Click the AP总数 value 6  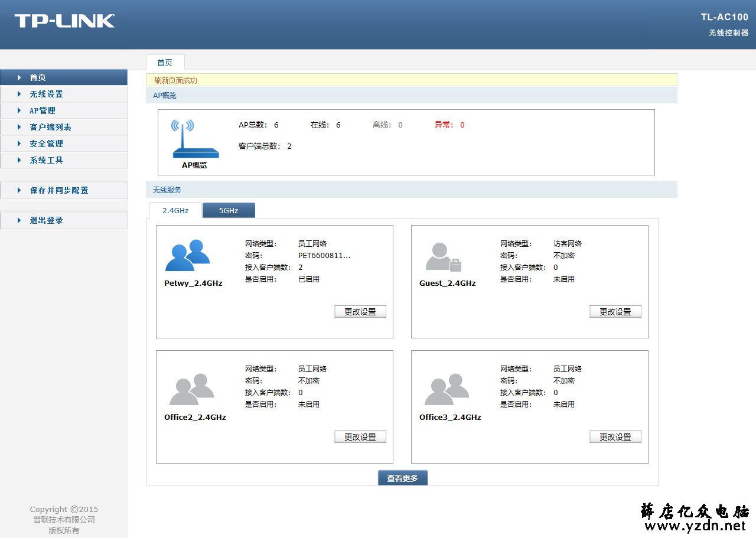click(x=276, y=125)
